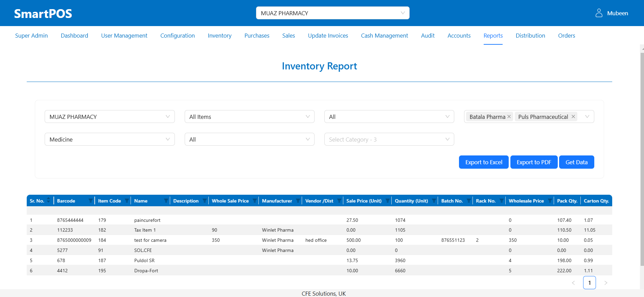Click the Export to Excel button

484,162
